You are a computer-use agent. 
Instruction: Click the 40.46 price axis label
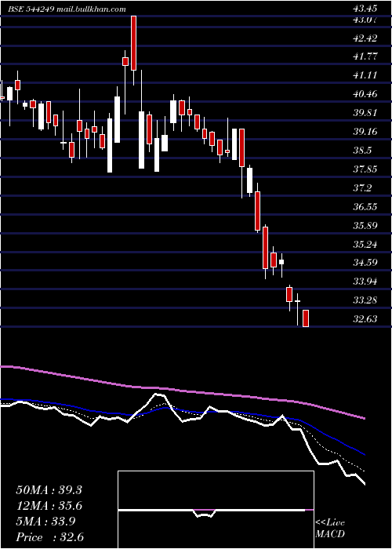pyautogui.click(x=365, y=94)
